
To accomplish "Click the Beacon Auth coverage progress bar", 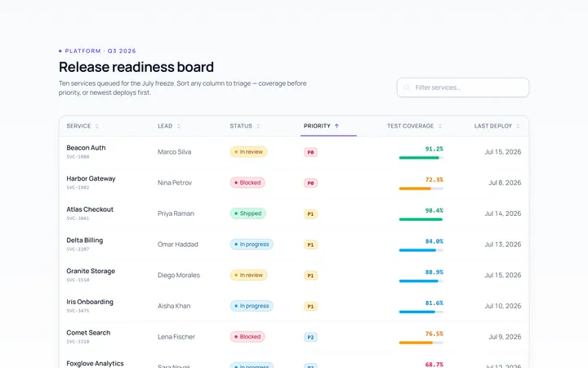I will [421, 158].
